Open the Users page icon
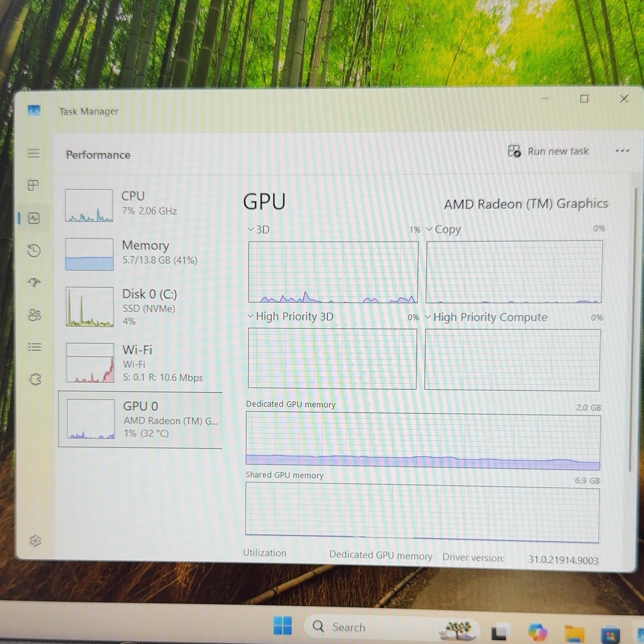Viewport: 644px width, 644px height. tap(35, 315)
